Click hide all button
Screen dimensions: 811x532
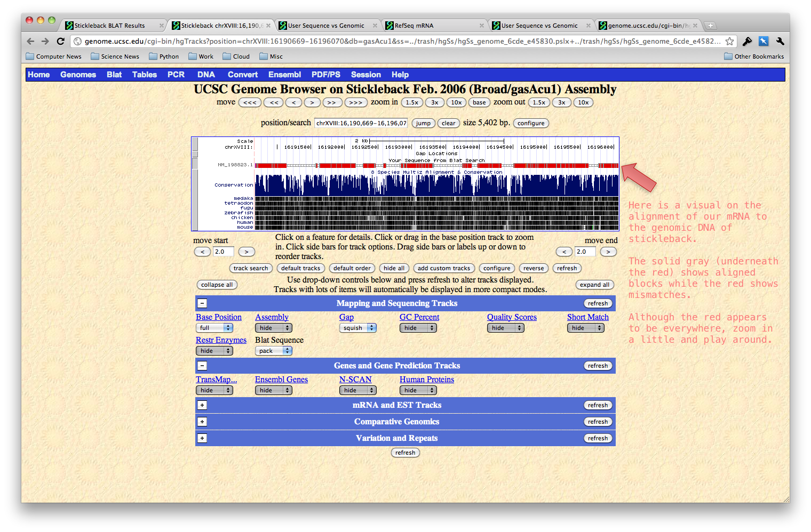394,268
